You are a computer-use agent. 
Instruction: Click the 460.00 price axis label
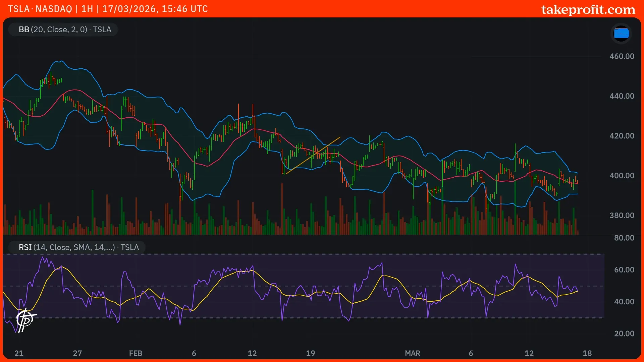(x=622, y=56)
